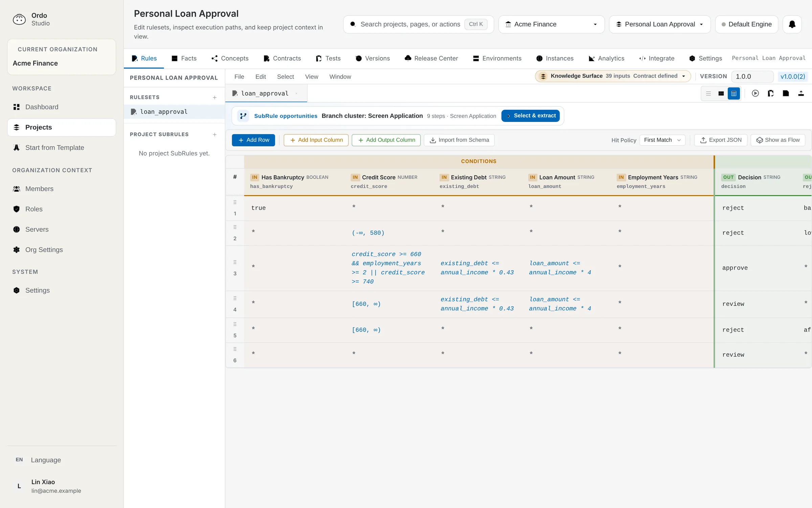Viewport: 812px width, 508px height.
Task: Run the ruleset with play icon
Action: [755, 93]
